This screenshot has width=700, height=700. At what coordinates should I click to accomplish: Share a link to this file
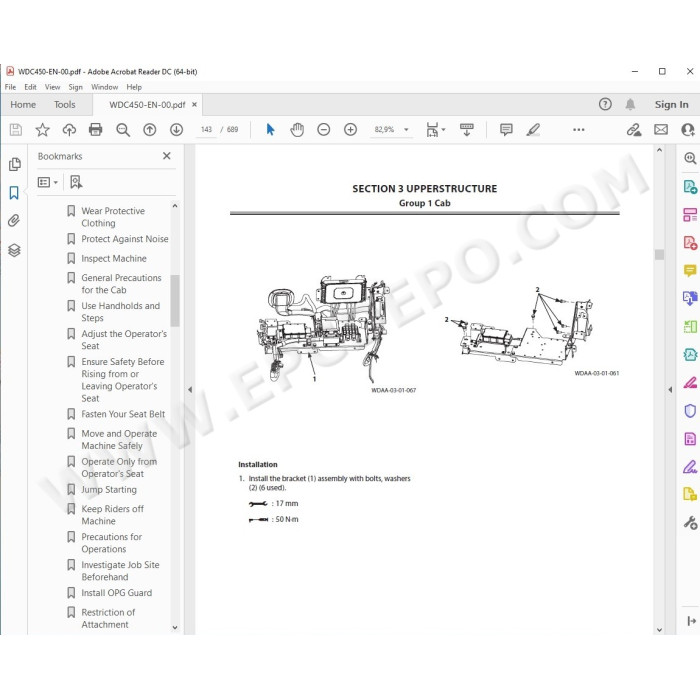pos(634,129)
